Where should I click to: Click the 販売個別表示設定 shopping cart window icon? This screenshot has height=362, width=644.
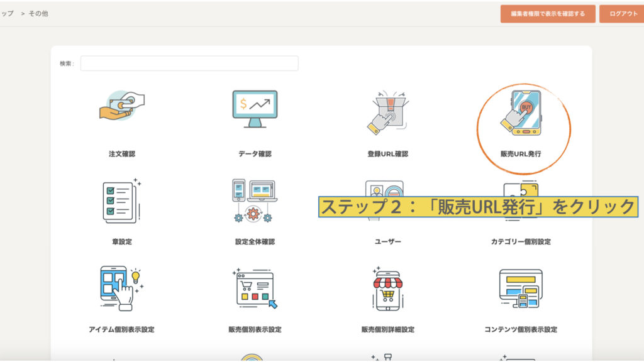point(255,288)
